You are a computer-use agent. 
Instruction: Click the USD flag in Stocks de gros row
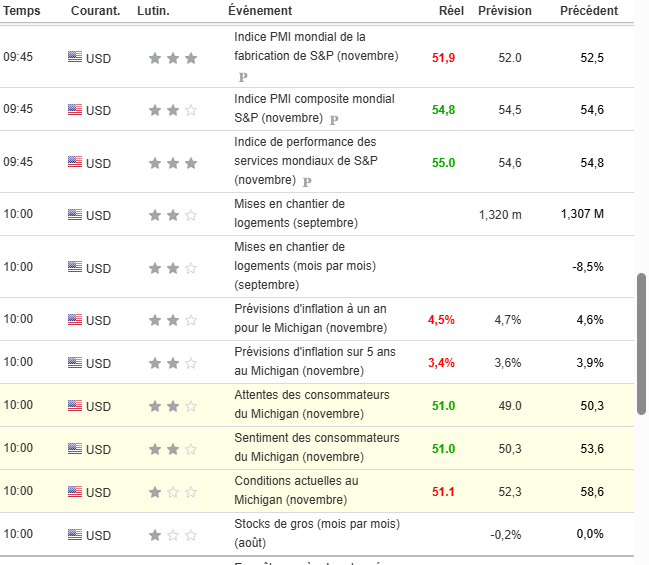pyautogui.click(x=75, y=535)
